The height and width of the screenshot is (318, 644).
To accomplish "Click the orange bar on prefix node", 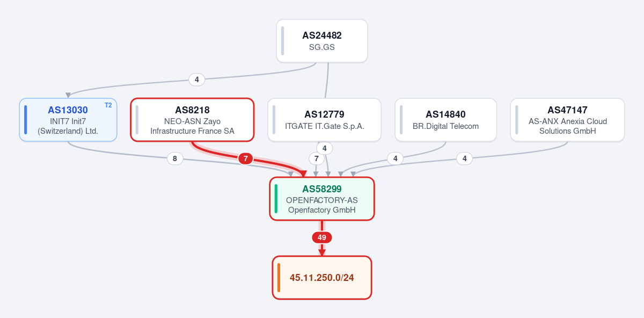I will click(279, 278).
